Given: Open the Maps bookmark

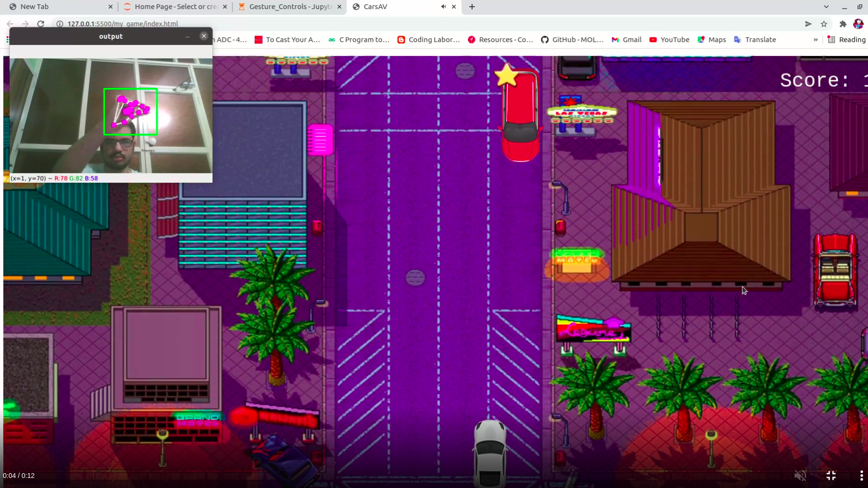Looking at the screenshot, I should (x=712, y=40).
